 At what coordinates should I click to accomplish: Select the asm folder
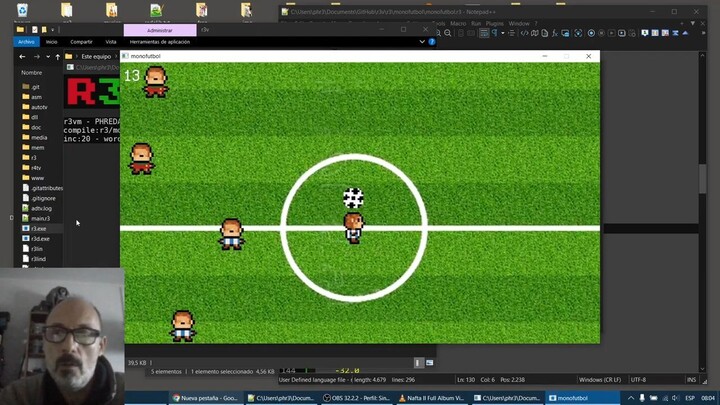pyautogui.click(x=32, y=97)
